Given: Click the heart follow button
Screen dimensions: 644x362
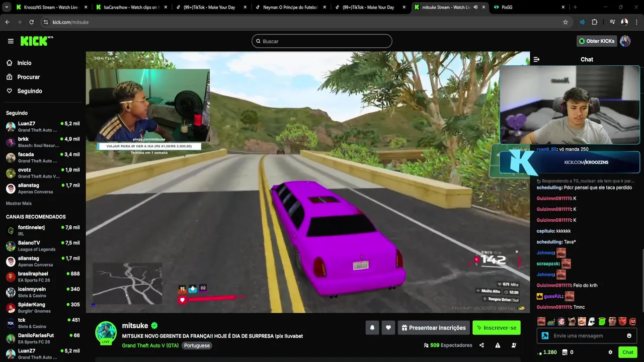Looking at the screenshot, I should pyautogui.click(x=388, y=328).
